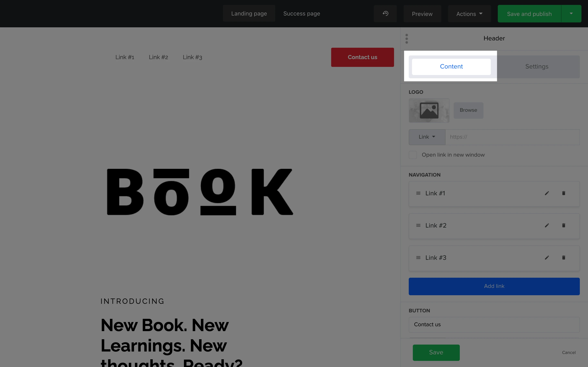Switch to the Settings tab
The height and width of the screenshot is (367, 588).
pos(537,66)
